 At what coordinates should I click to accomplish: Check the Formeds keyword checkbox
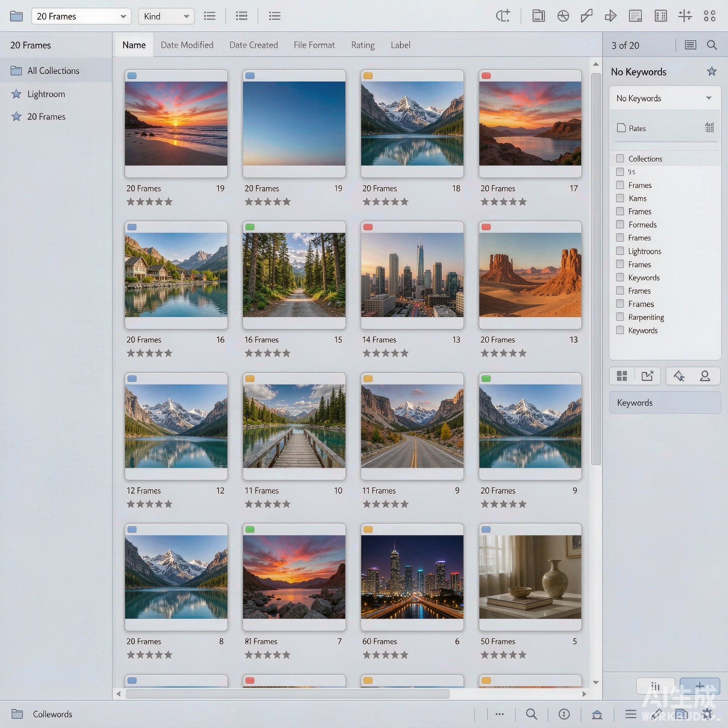click(x=620, y=224)
